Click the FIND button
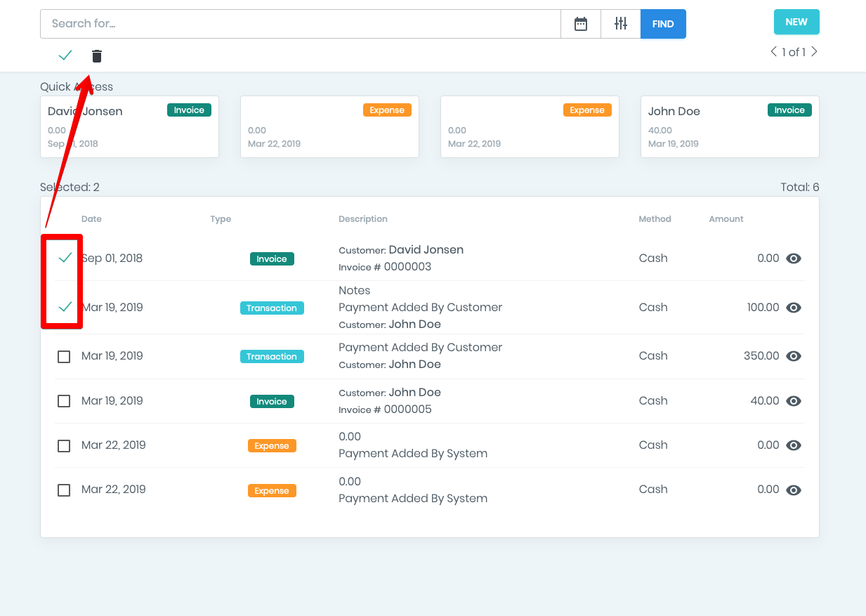The height and width of the screenshot is (616, 866). [663, 24]
